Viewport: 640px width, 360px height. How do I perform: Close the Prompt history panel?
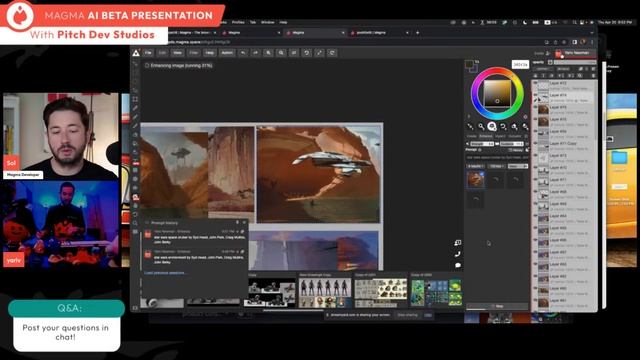244,222
